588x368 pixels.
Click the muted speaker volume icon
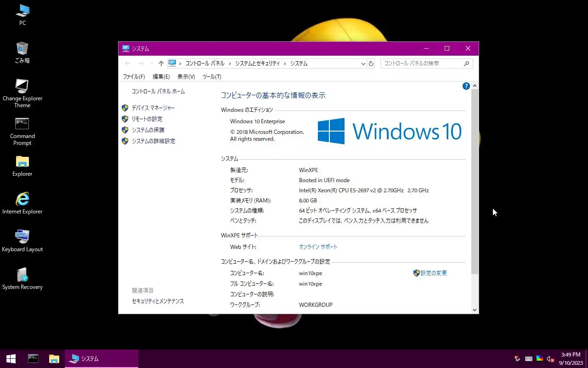point(550,359)
